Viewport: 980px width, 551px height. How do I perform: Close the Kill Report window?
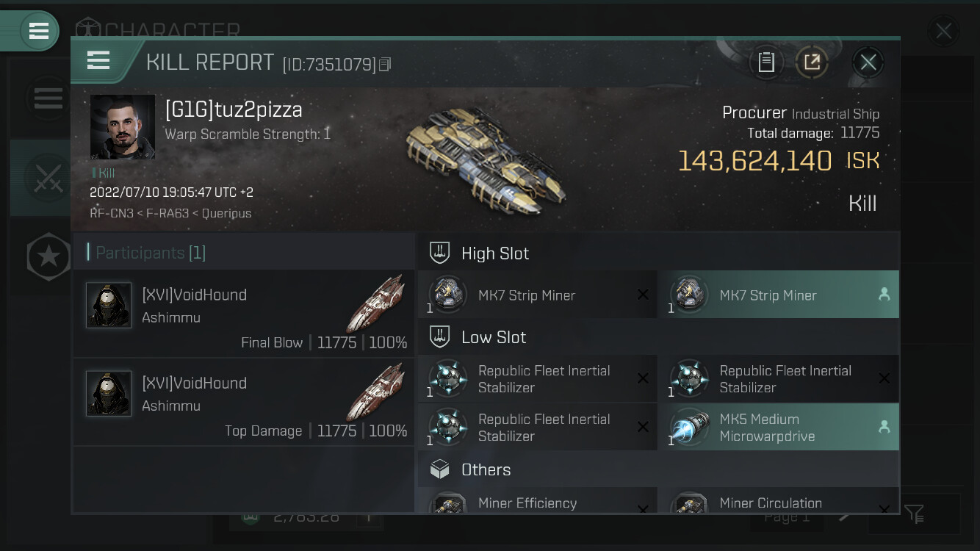(868, 62)
